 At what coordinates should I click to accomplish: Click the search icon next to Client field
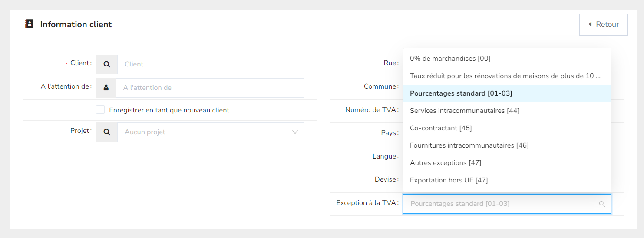pyautogui.click(x=107, y=64)
